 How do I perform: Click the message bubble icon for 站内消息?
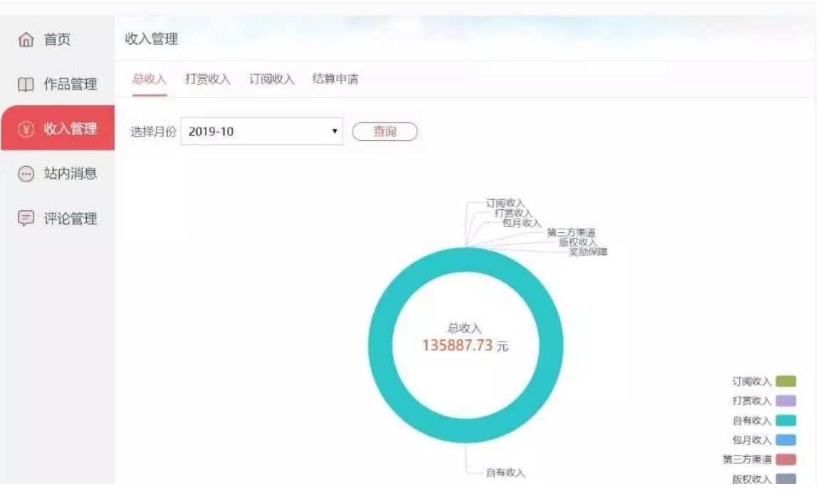[26, 174]
